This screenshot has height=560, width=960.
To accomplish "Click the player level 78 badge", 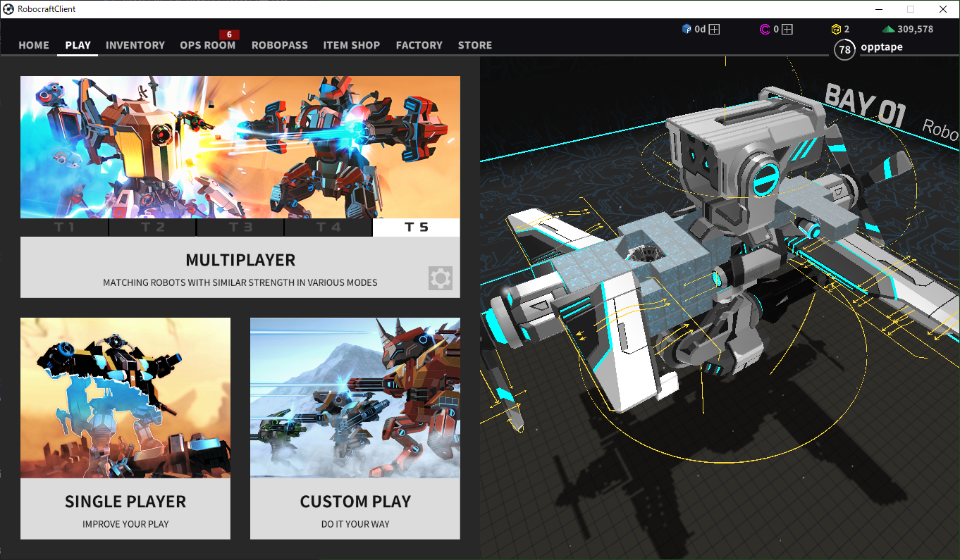I will pos(845,49).
